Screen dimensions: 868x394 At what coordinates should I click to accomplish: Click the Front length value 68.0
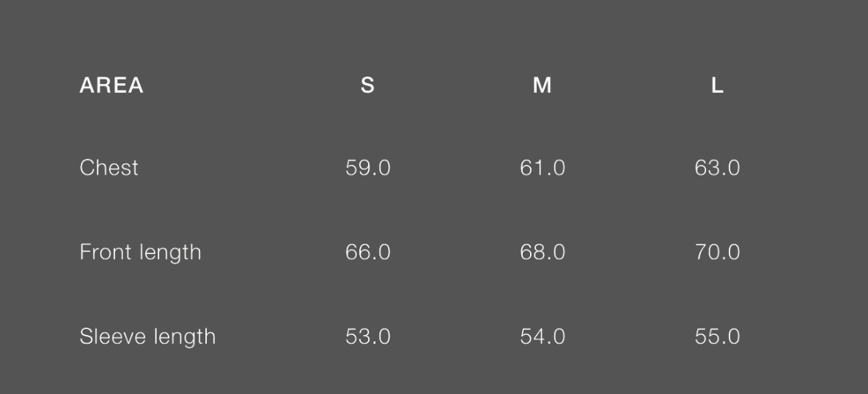tap(542, 253)
